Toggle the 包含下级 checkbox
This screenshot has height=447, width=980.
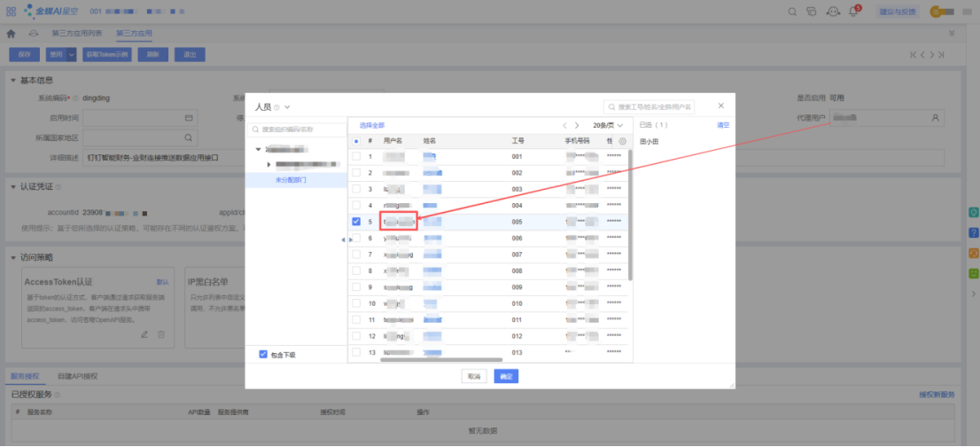coord(263,354)
